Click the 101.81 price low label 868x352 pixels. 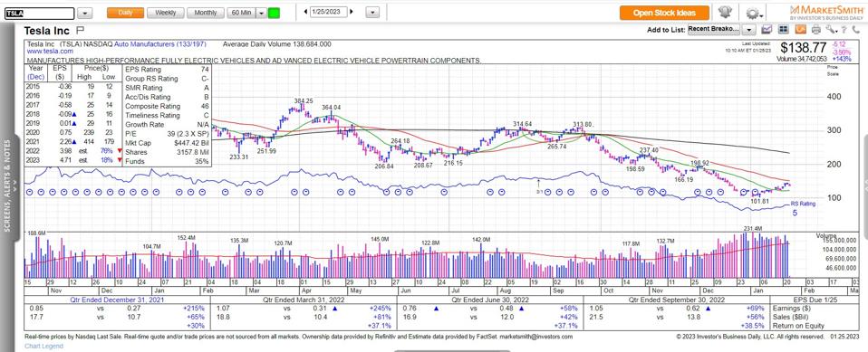[760, 201]
